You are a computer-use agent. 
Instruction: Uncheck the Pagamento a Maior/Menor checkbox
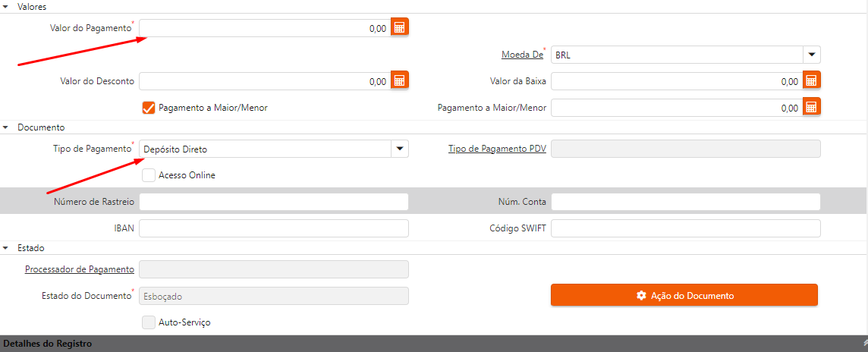pos(149,108)
